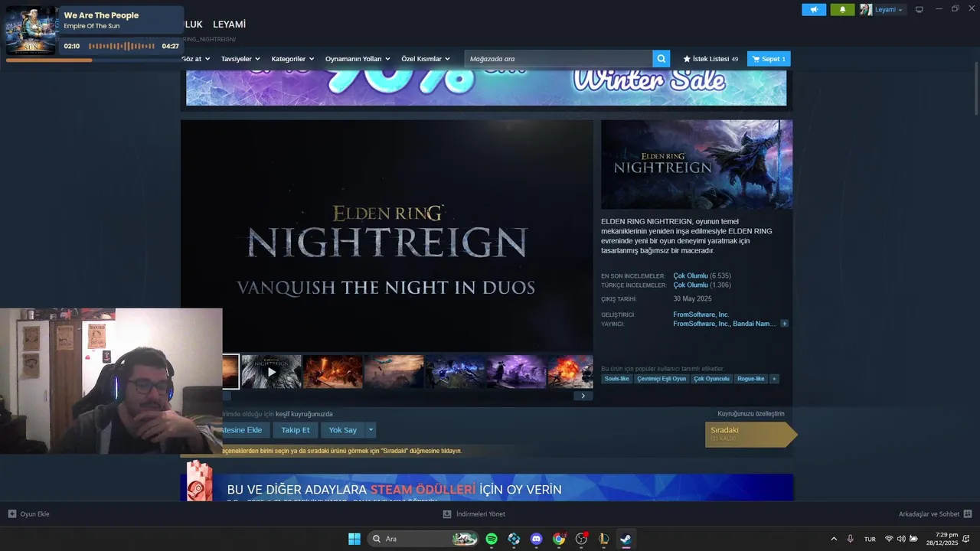Advance the media strip with the right arrow
The width and height of the screenshot is (980, 551).
pyautogui.click(x=583, y=396)
